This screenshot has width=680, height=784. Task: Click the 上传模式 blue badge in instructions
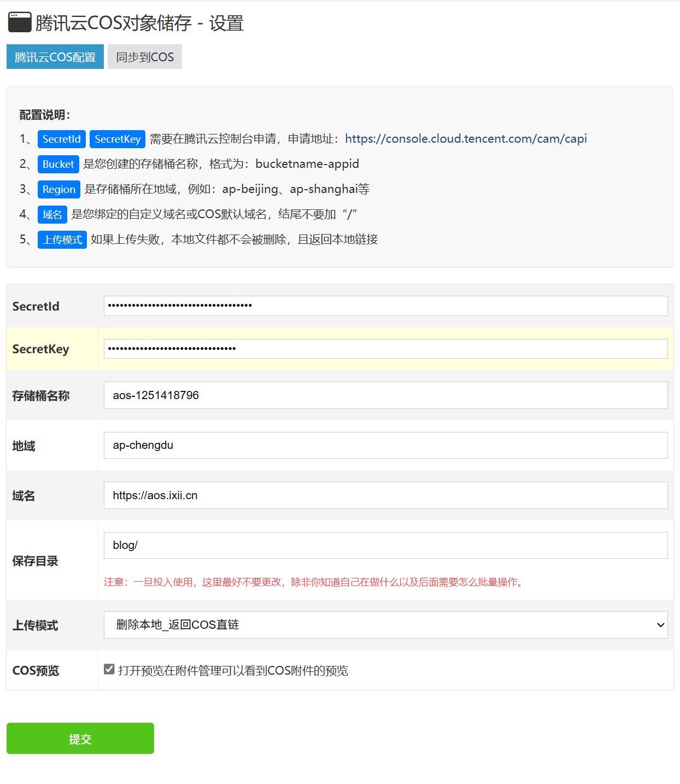62,239
